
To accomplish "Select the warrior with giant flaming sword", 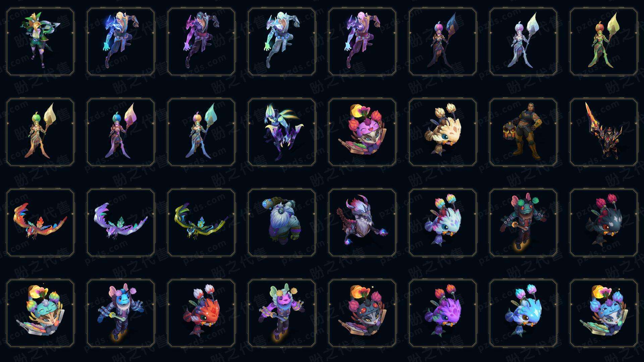I will tap(604, 132).
